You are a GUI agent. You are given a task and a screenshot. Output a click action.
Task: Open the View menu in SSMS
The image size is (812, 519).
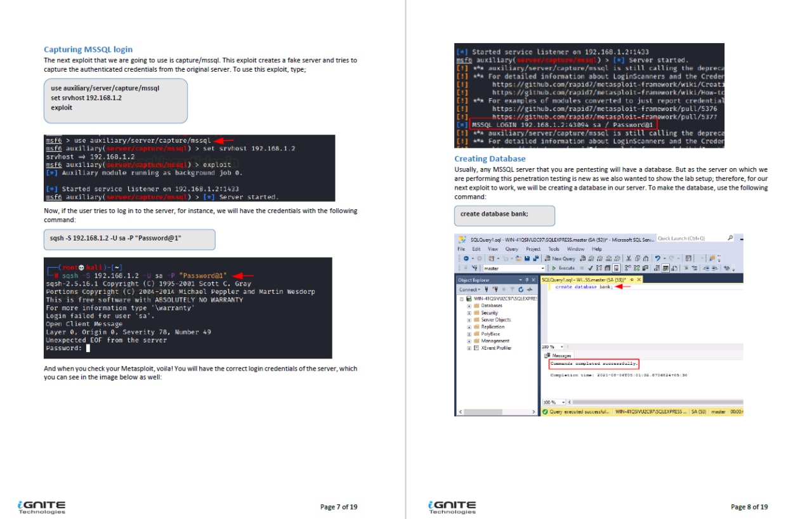[493, 249]
